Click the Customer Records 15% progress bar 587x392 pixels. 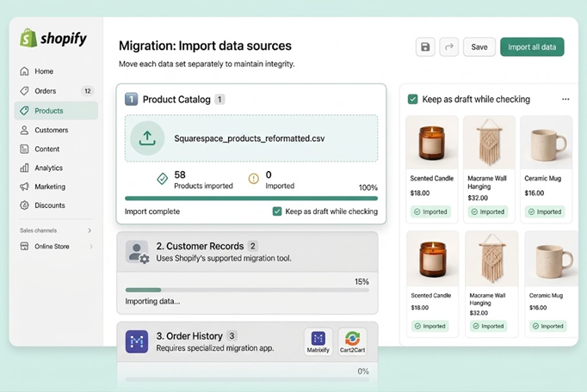click(x=247, y=290)
